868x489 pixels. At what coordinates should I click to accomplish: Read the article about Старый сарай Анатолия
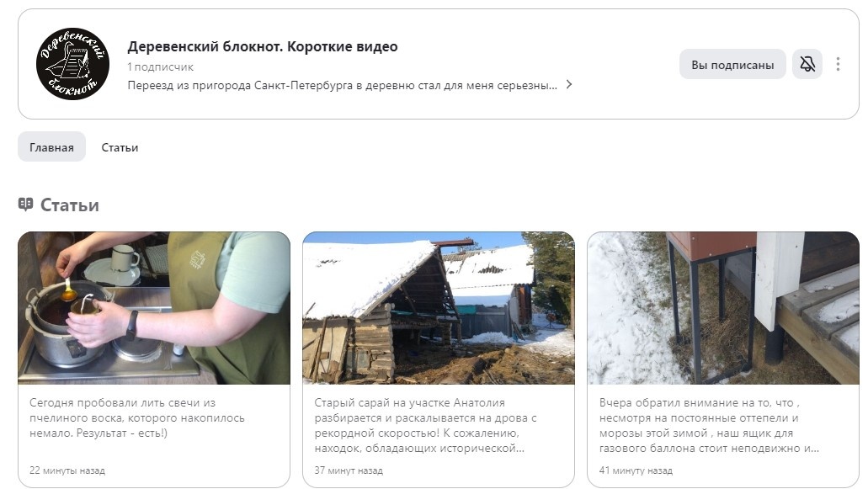tap(425, 425)
